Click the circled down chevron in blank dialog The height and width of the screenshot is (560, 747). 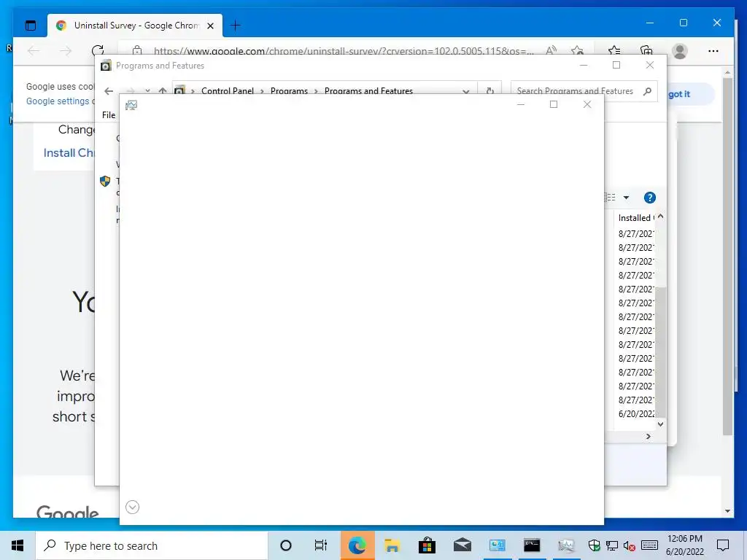click(x=133, y=507)
